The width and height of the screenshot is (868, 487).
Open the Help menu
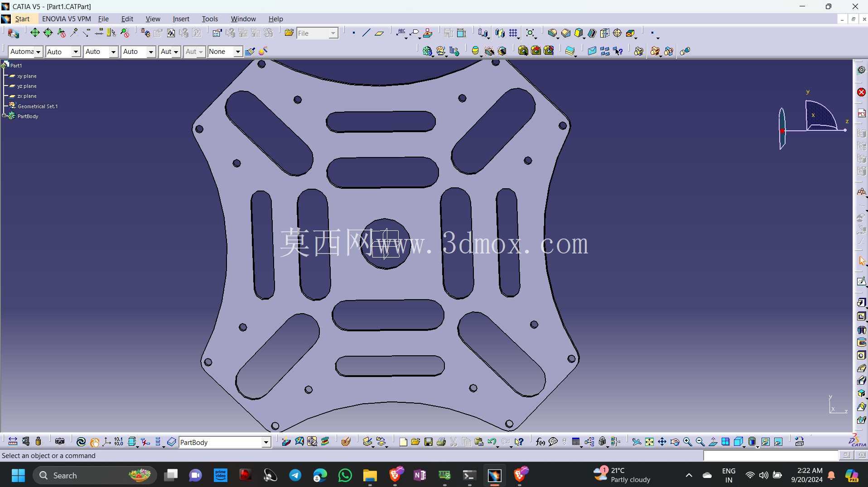[x=275, y=19]
